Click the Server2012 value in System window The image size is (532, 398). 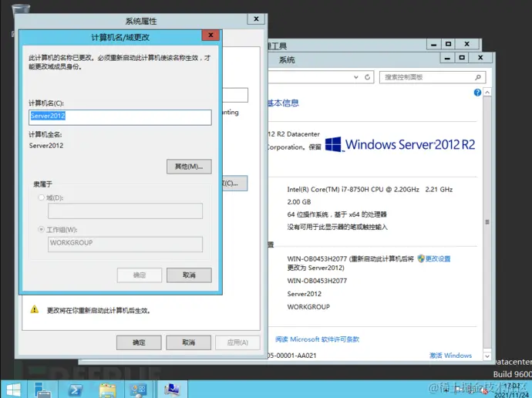click(305, 294)
